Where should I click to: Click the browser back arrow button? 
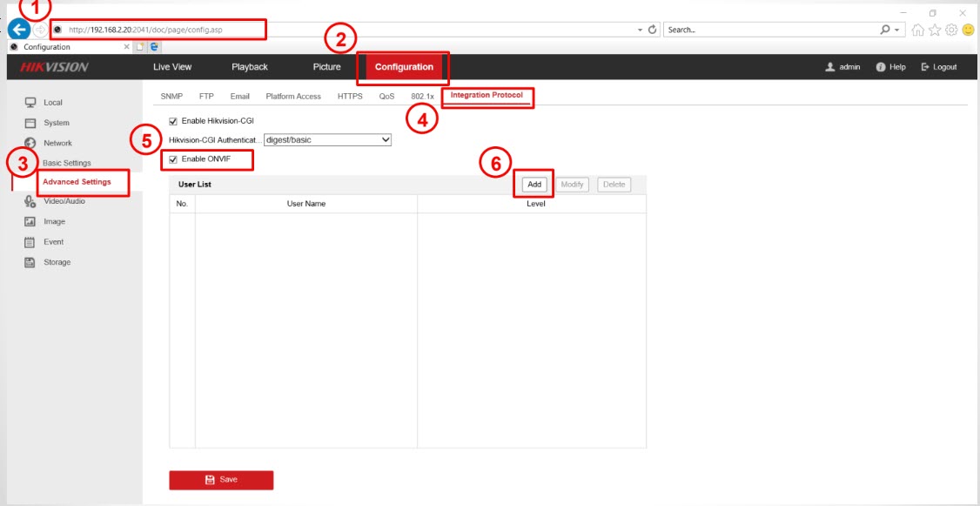tap(19, 29)
